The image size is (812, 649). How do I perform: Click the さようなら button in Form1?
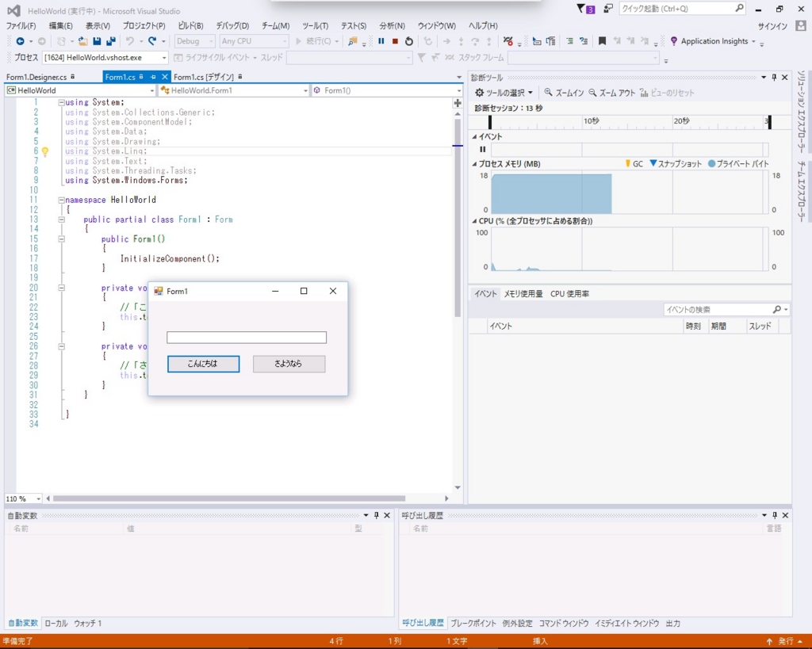(289, 364)
